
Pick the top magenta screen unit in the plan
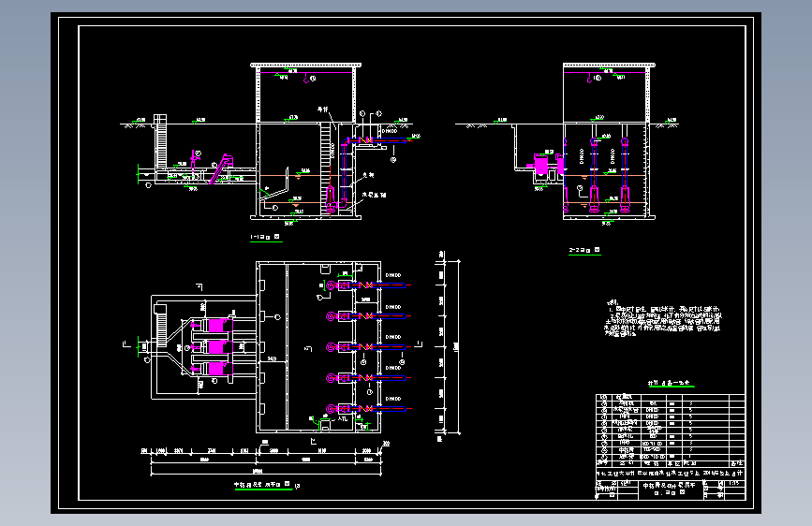pyautogui.click(x=219, y=325)
